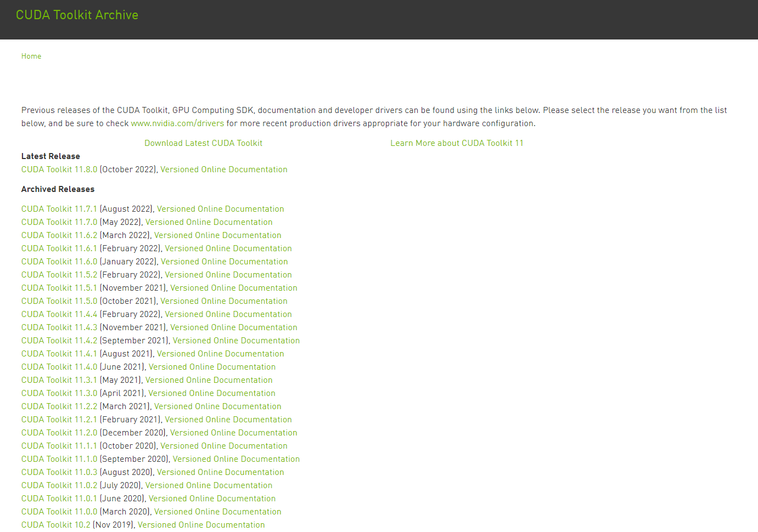This screenshot has width=758, height=532.
Task: Open the www.nvidia.com/drivers link
Action: click(177, 123)
